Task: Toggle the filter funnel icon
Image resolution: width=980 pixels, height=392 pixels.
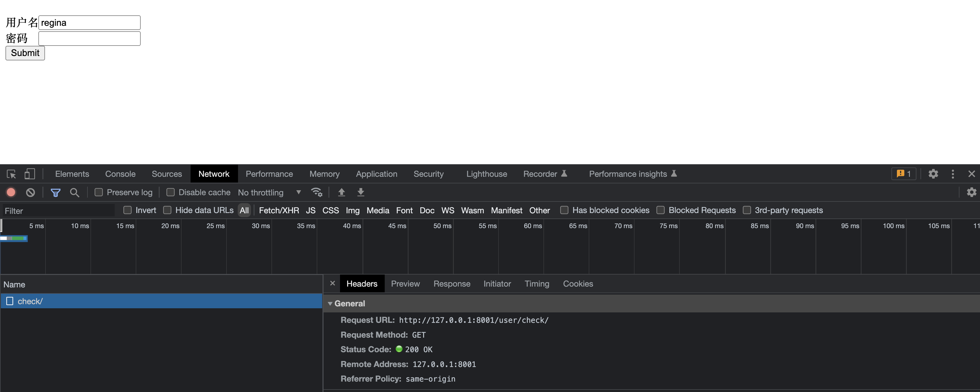Action: click(x=56, y=193)
